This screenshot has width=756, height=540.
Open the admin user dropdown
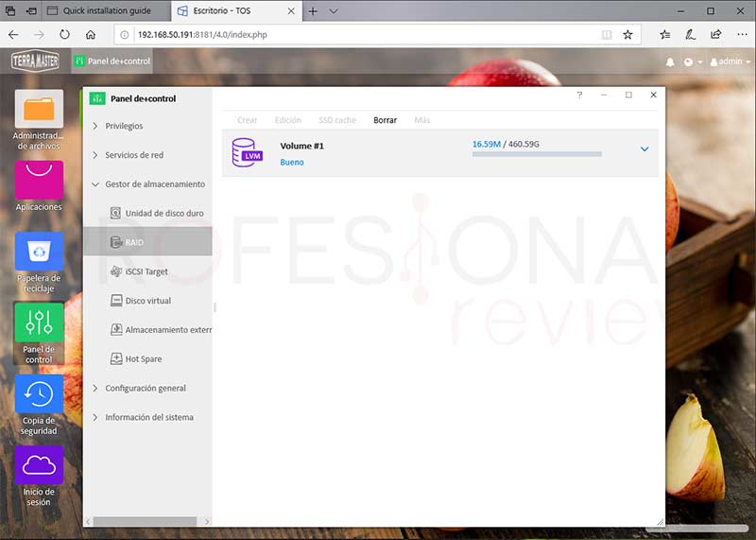pos(730,61)
